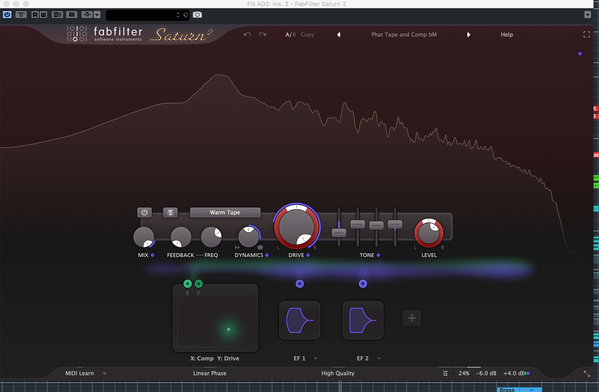Click the camera snapshot icon
The image size is (599, 392).
pos(197,15)
